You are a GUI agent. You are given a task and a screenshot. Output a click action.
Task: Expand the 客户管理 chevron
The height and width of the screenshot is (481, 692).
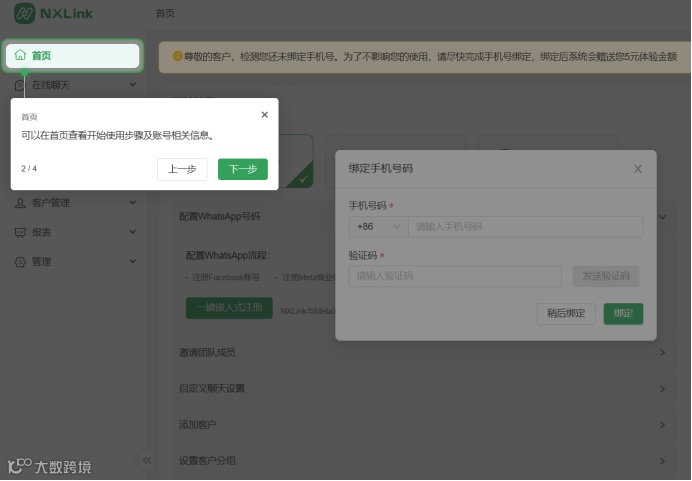coord(132,203)
